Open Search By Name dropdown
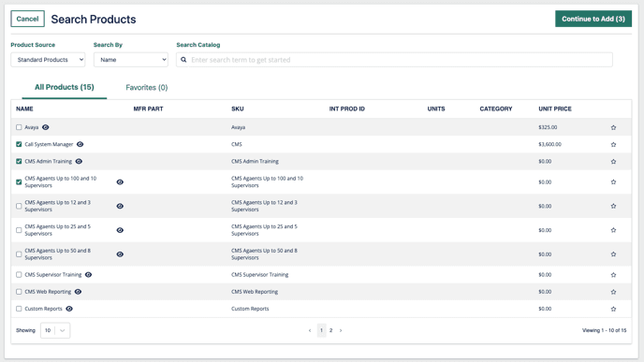Screen dimensions: 644x362 (131, 60)
